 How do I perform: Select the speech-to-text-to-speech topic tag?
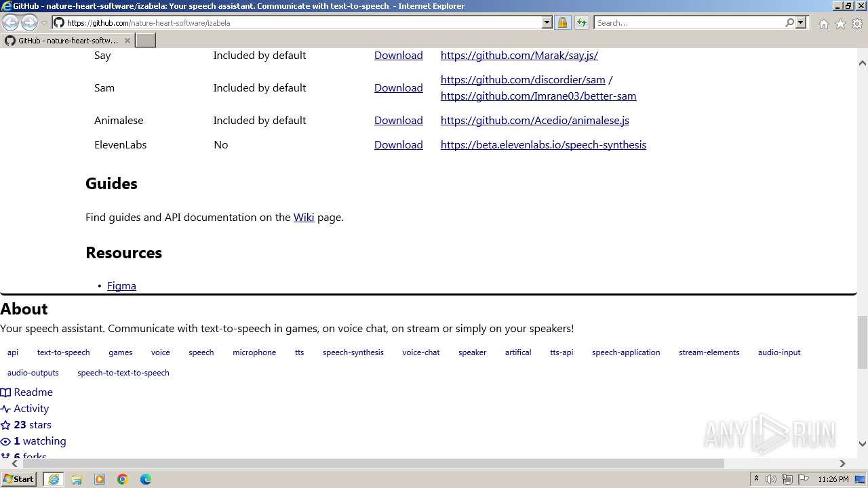pos(123,373)
